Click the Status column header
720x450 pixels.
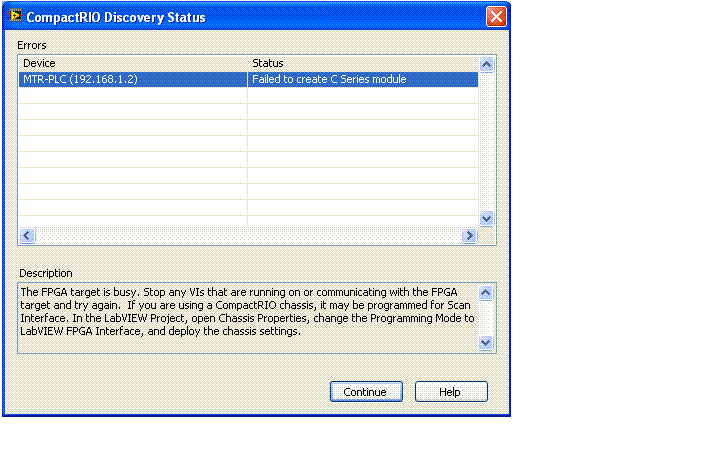tap(363, 63)
